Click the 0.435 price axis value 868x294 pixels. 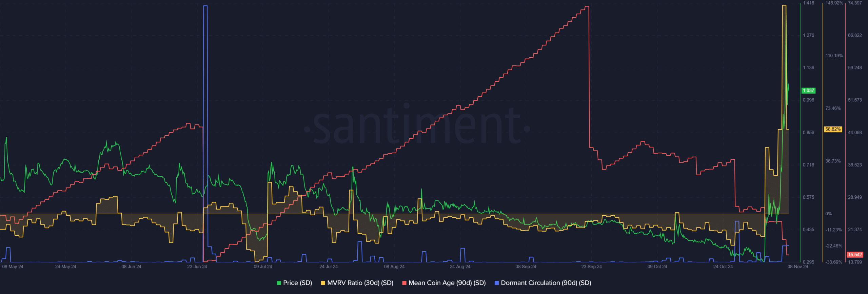pos(808,230)
